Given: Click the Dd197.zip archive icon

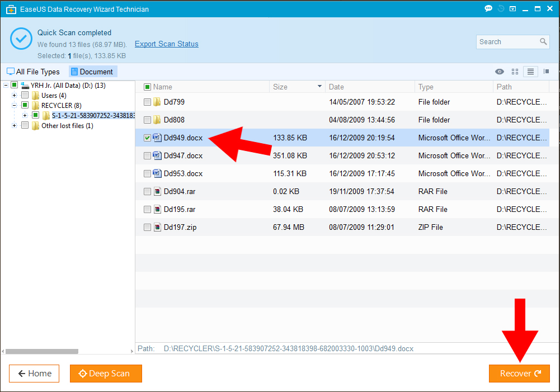Looking at the screenshot, I should 157,227.
